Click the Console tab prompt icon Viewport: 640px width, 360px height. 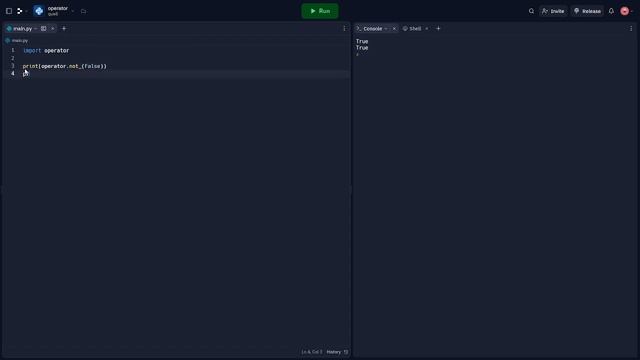(x=359, y=29)
